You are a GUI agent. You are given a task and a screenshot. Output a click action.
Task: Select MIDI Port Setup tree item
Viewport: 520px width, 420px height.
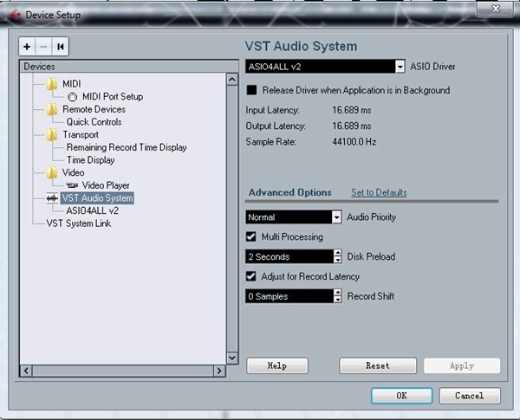[113, 97]
